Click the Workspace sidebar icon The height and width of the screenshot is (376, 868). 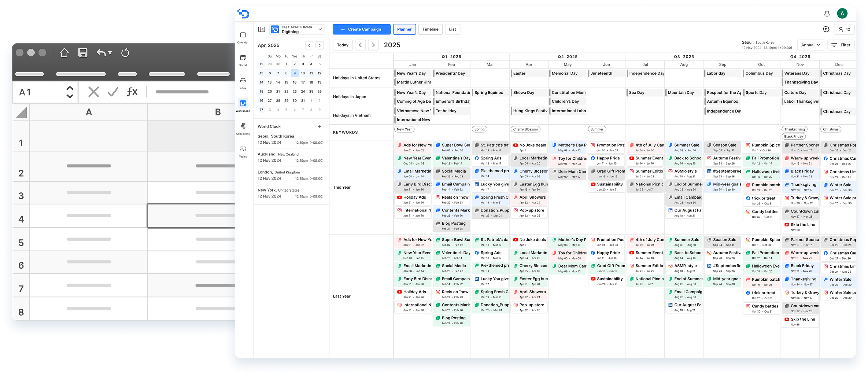tap(243, 104)
